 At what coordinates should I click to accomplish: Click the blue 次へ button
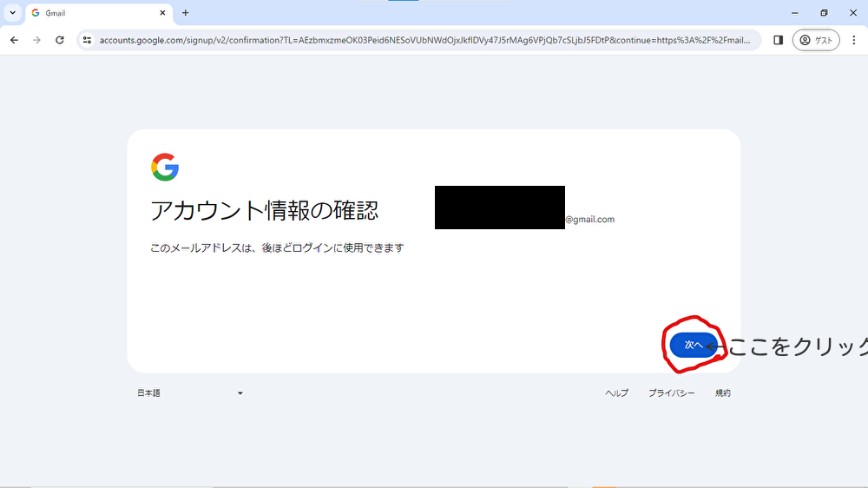693,345
